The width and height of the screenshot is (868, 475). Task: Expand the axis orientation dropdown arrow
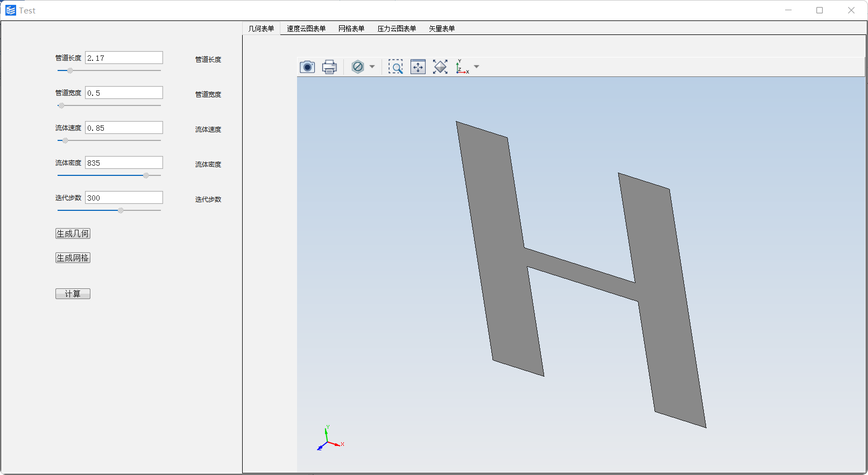click(476, 67)
